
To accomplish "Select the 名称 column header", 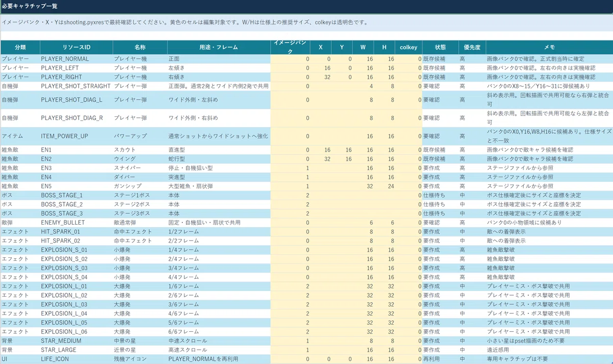I will point(140,47).
